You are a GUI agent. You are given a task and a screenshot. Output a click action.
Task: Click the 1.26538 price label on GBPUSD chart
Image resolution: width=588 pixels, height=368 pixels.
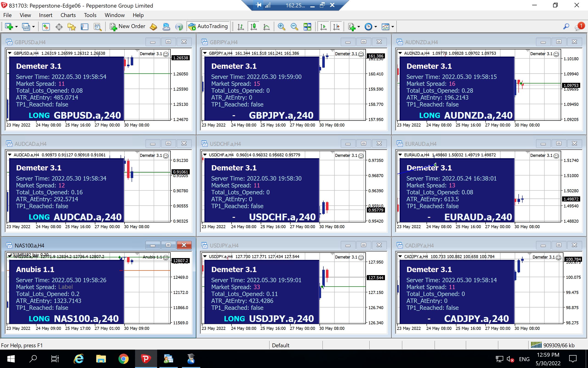pos(181,58)
